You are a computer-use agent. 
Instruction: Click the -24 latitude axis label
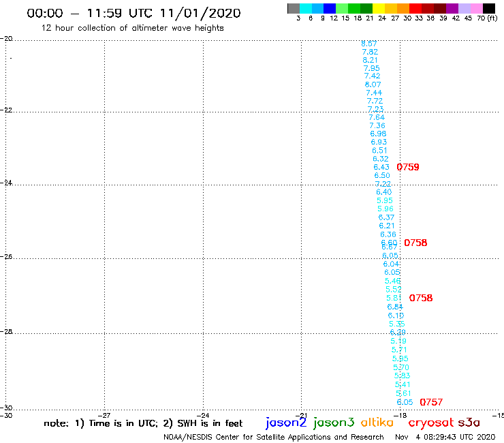(6, 183)
